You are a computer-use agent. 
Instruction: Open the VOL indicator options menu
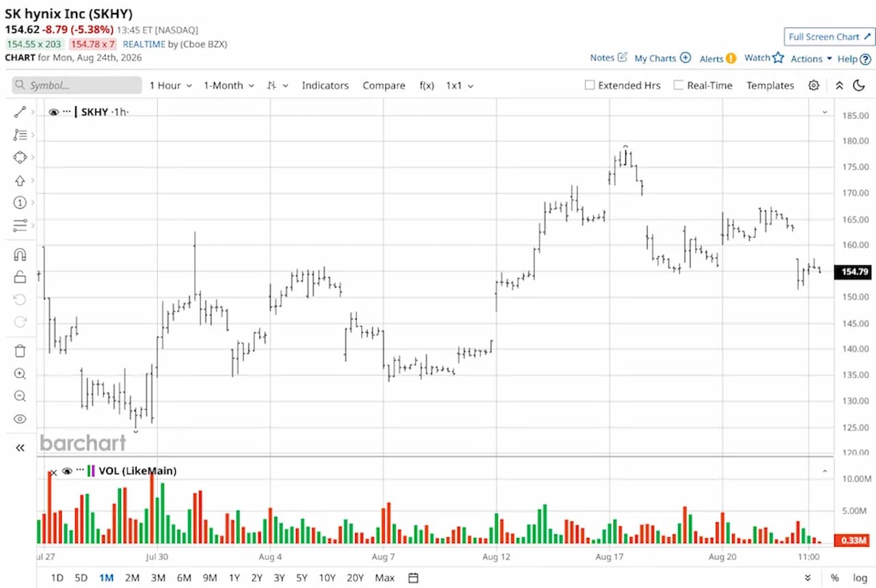[x=80, y=470]
